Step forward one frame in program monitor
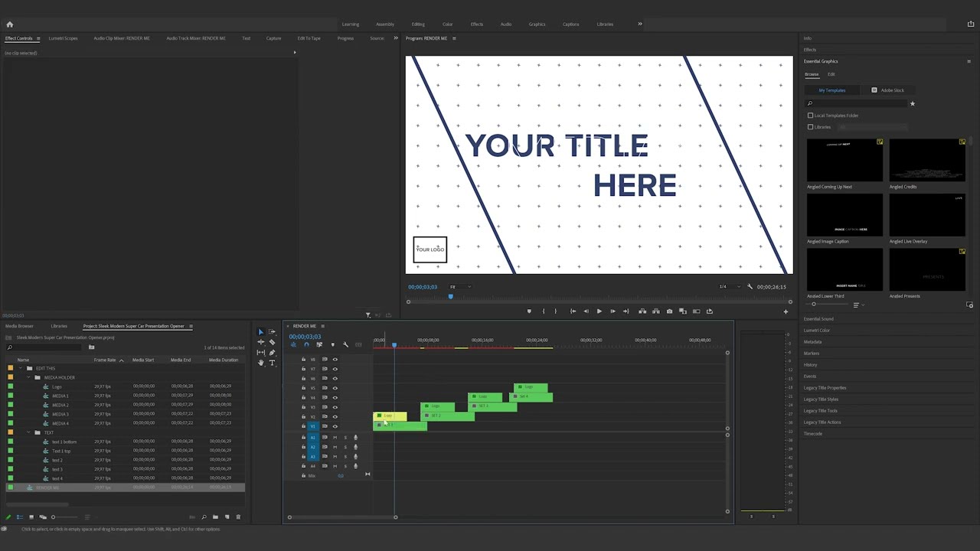 point(612,311)
